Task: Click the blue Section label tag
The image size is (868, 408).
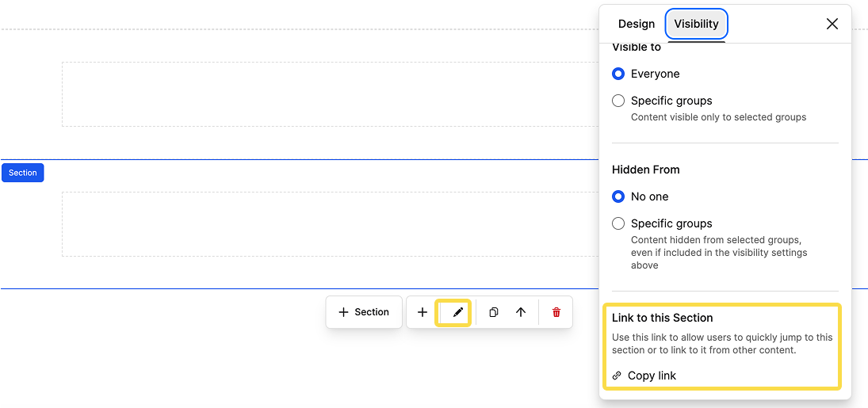Action: coord(23,173)
